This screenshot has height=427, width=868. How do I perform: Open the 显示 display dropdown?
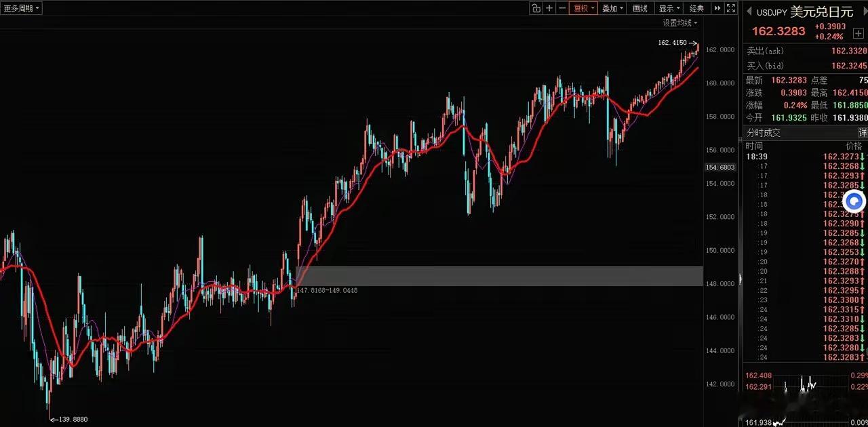pos(669,8)
